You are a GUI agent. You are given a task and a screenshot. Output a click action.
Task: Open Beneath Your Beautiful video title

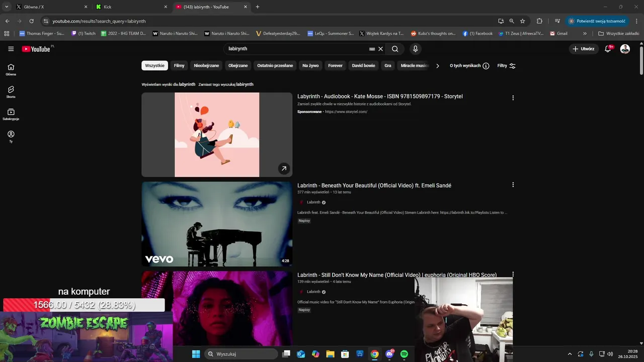[x=374, y=186]
